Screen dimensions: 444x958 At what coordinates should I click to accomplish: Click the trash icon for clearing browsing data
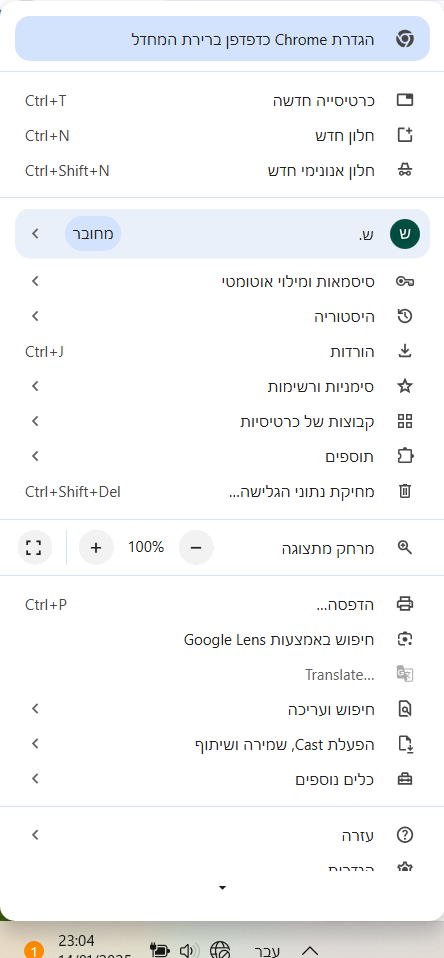(405, 491)
